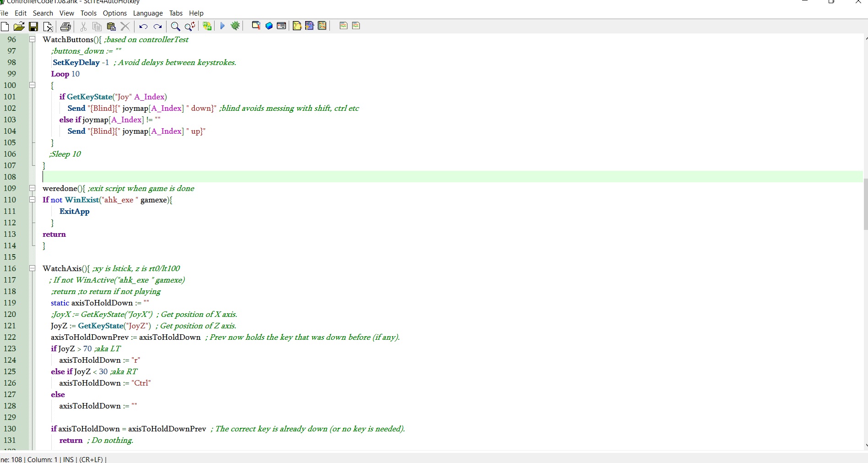
Task: Click the window-with-magnifier toolbar icon
Action: [256, 26]
